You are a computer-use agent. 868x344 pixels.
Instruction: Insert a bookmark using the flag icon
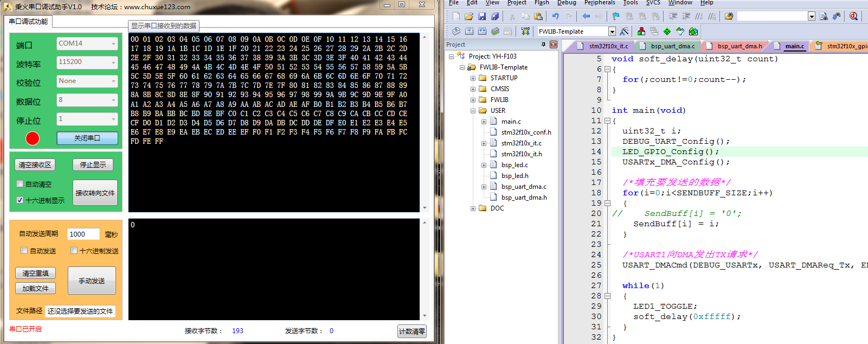coord(616,16)
